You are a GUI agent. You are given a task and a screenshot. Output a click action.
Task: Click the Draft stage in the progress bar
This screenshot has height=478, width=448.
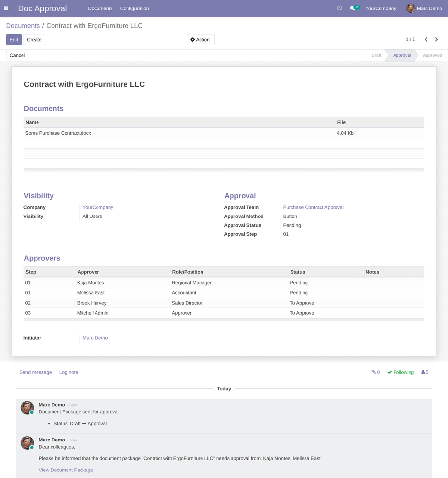(376, 55)
